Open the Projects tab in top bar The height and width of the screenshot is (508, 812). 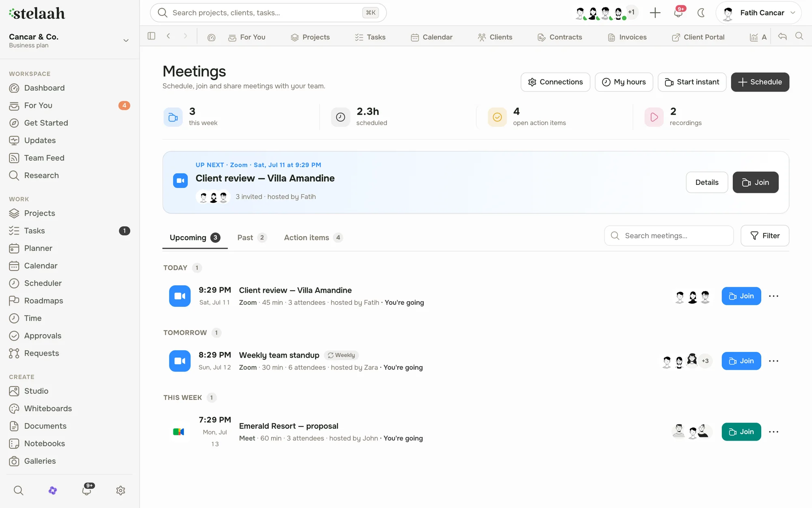tap(310, 37)
